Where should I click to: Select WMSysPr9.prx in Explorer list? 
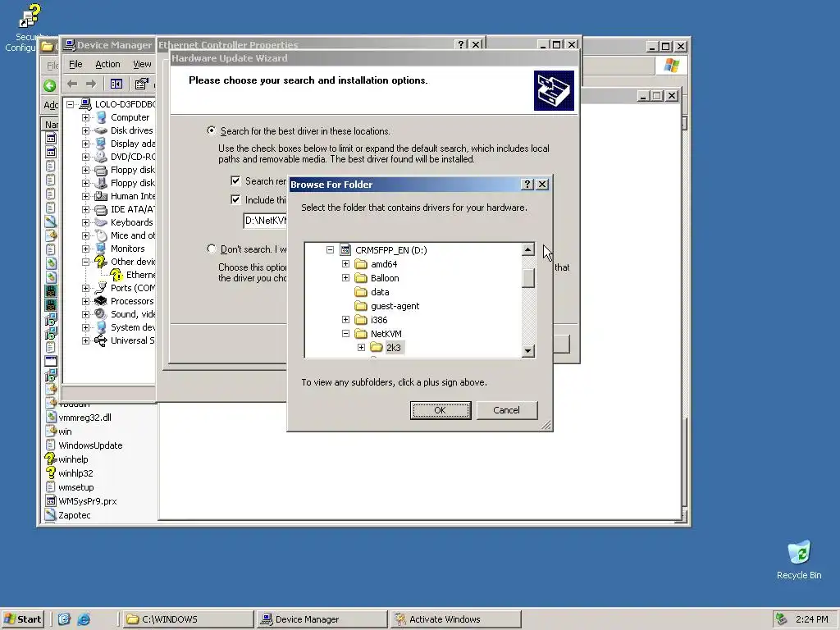click(x=87, y=501)
